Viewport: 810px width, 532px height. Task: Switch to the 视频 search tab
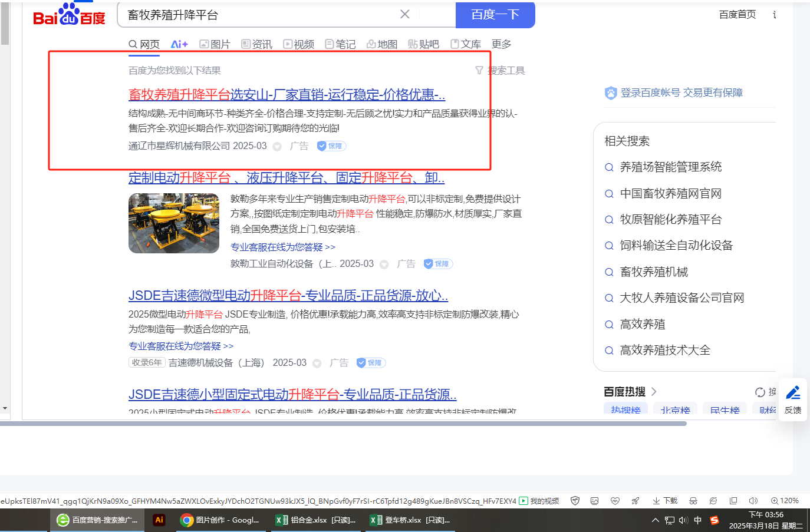click(x=298, y=44)
